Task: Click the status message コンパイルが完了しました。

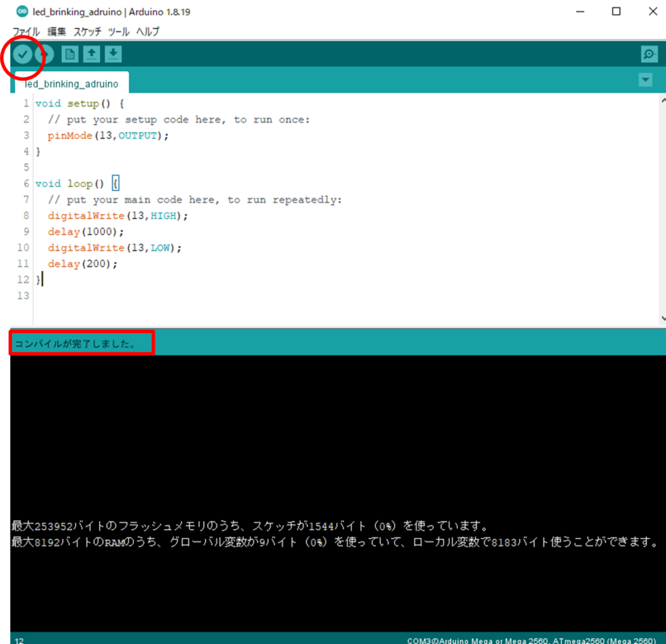Action: coord(75,343)
